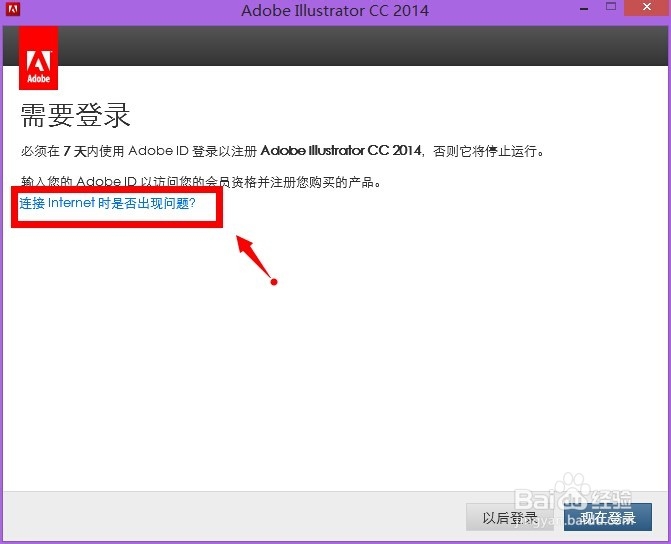The height and width of the screenshot is (544, 671).
Task: Click the text 必须在 7 天内使用 Adobe ID 登录
Action: tap(120, 151)
